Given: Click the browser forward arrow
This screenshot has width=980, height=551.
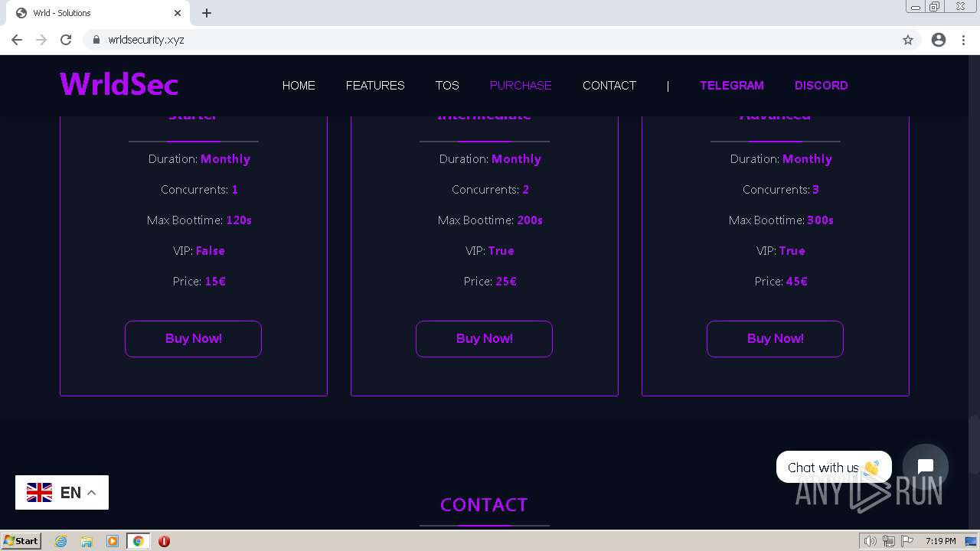Looking at the screenshot, I should (41, 40).
